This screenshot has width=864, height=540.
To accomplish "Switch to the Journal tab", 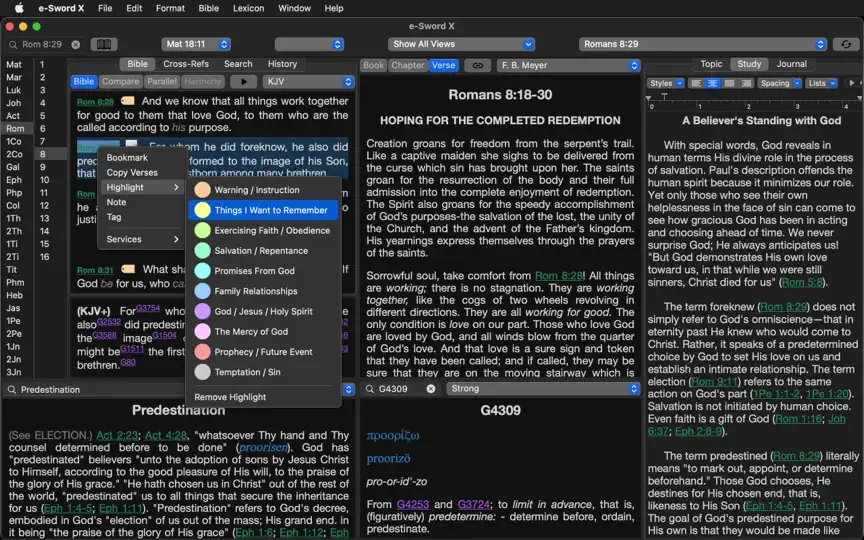I will 791,64.
